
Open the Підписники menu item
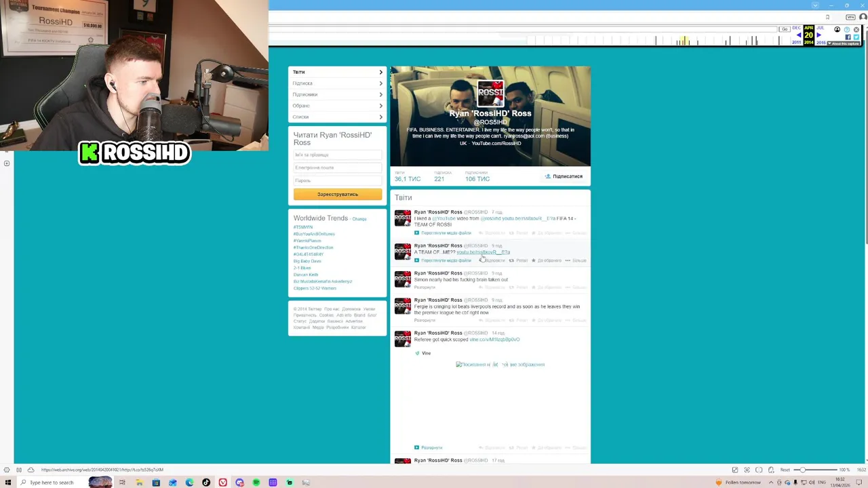click(x=337, y=94)
